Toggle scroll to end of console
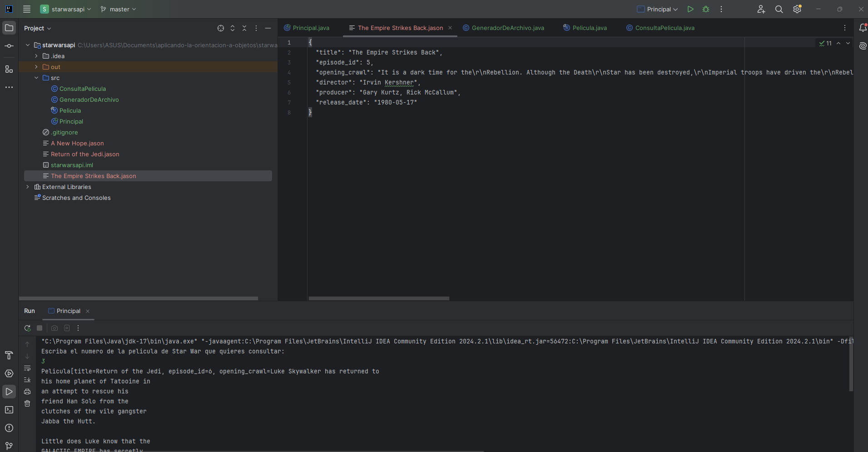868x452 pixels. click(27, 380)
